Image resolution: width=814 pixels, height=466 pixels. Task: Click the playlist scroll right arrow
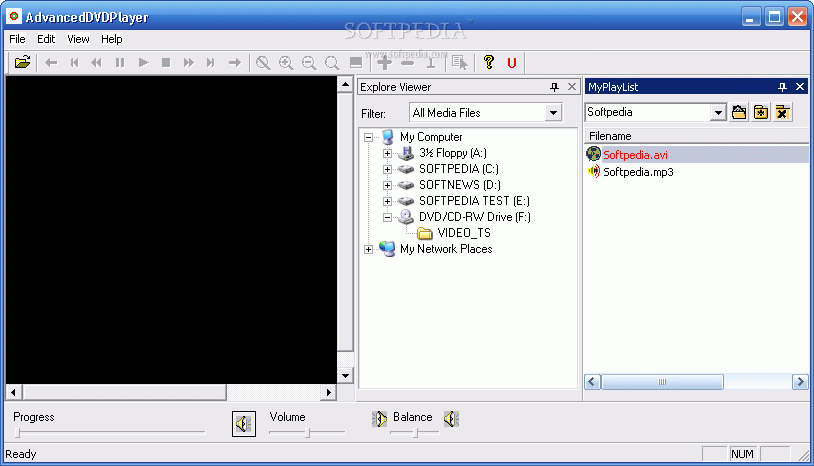click(800, 382)
